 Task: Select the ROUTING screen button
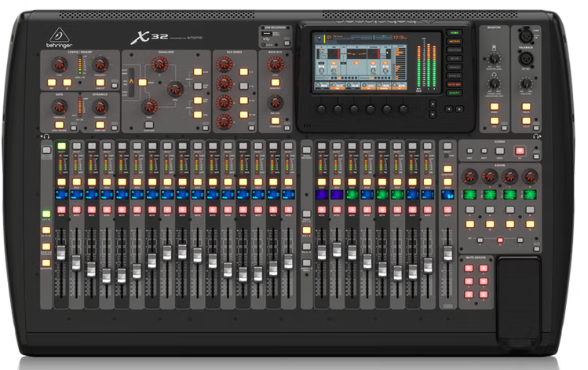click(454, 50)
